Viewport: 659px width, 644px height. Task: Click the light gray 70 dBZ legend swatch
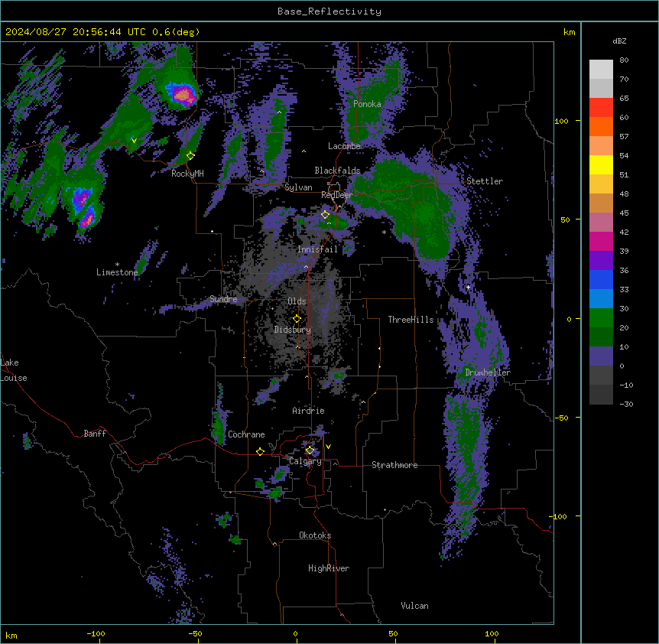click(x=601, y=70)
